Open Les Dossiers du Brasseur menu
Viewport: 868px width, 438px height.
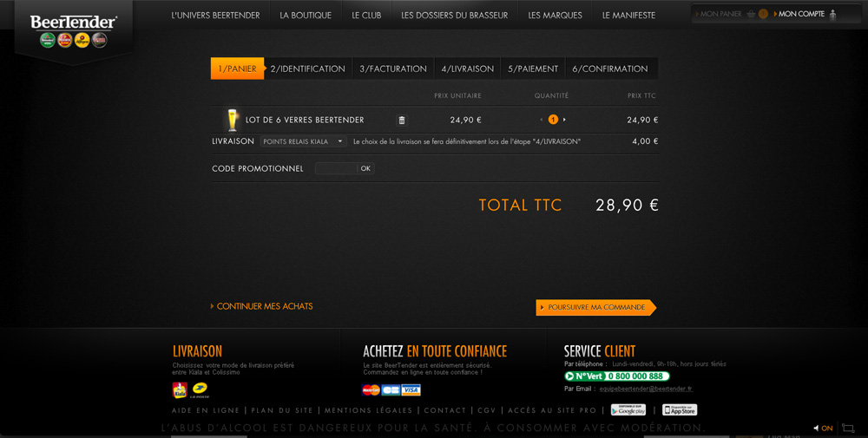455,16
